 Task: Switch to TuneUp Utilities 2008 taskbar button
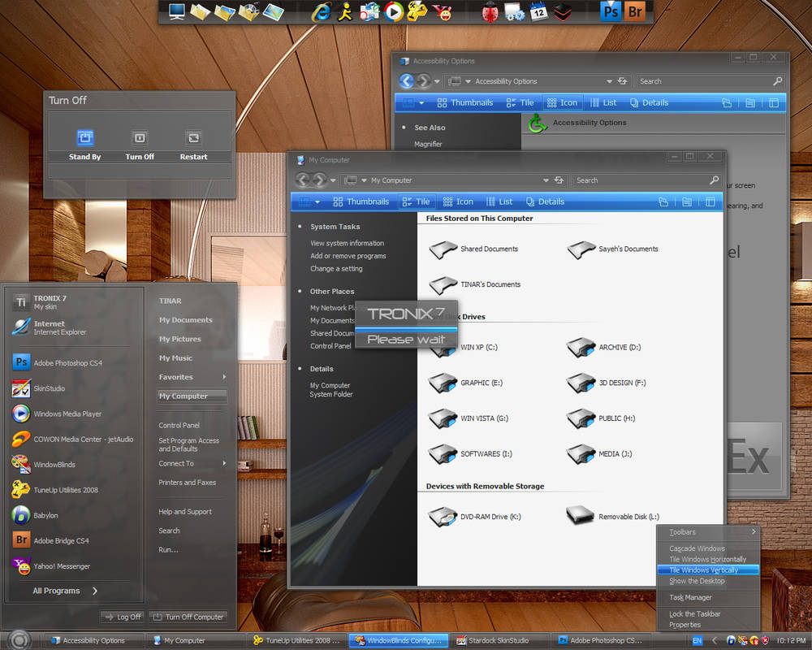pos(296,641)
